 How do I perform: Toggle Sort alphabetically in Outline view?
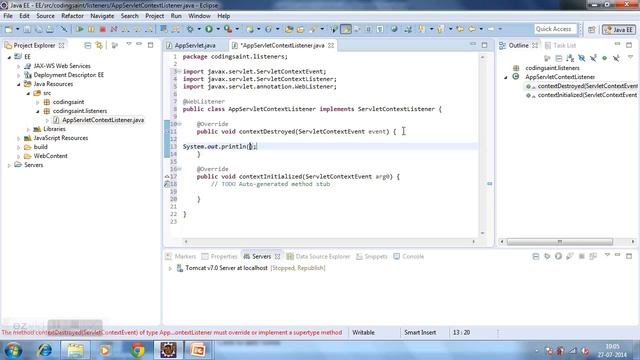pyautogui.click(x=570, y=58)
